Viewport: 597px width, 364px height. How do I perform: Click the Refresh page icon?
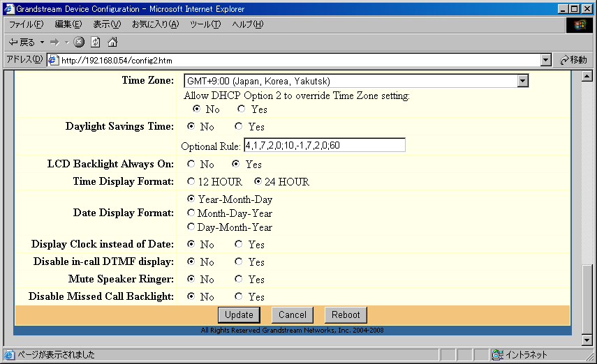(x=96, y=43)
